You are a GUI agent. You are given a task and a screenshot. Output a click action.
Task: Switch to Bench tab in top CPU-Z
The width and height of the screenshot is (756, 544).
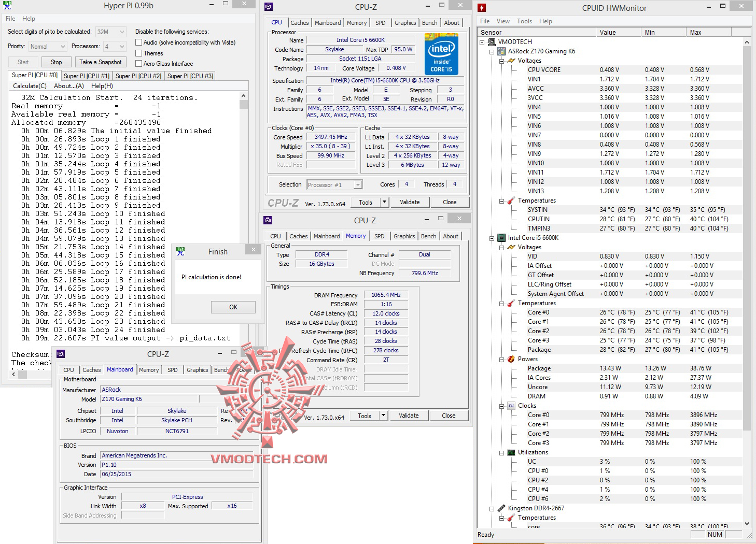429,23
